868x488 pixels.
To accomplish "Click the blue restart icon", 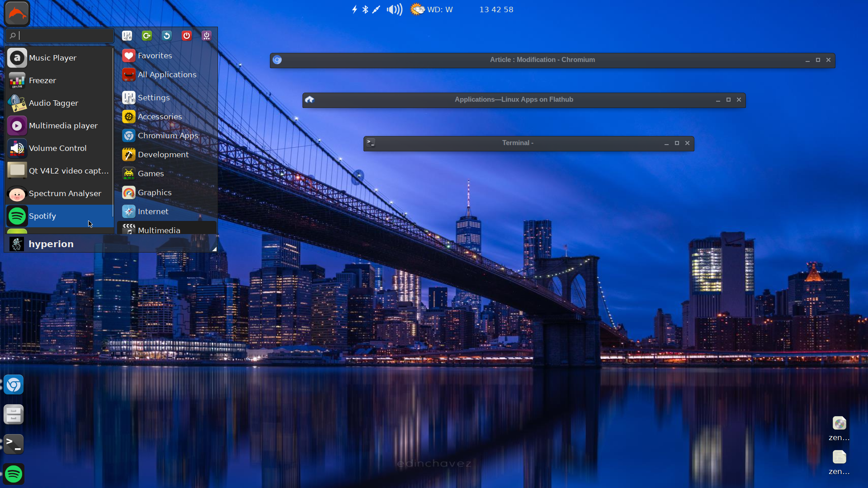I will pos(166,36).
